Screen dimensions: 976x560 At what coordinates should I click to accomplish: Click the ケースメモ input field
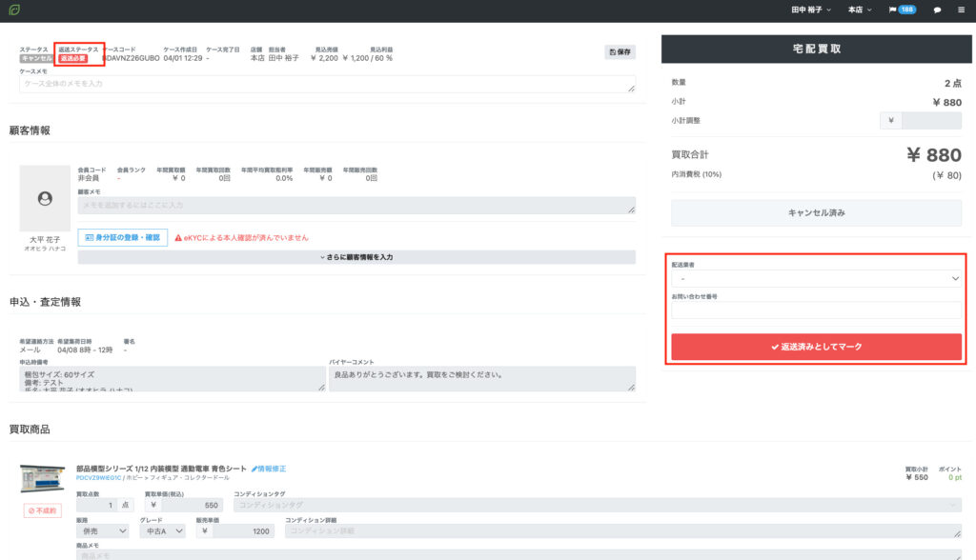click(x=328, y=84)
